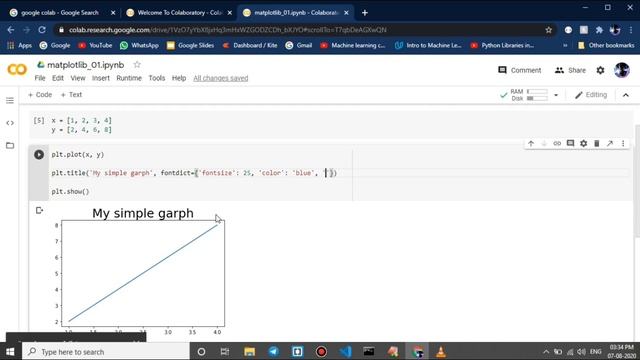Image resolution: width=640 pixels, height=360 pixels.
Task: Open the Files folder sidebar icon
Action: click(x=10, y=145)
